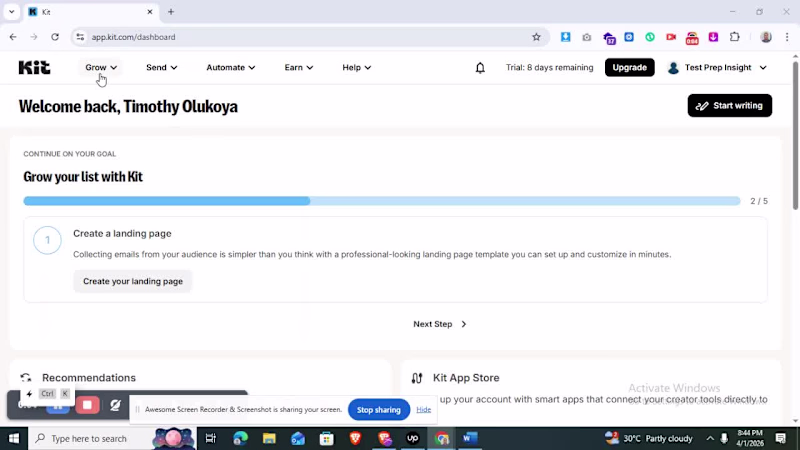Click the camera extension icon

(x=587, y=37)
